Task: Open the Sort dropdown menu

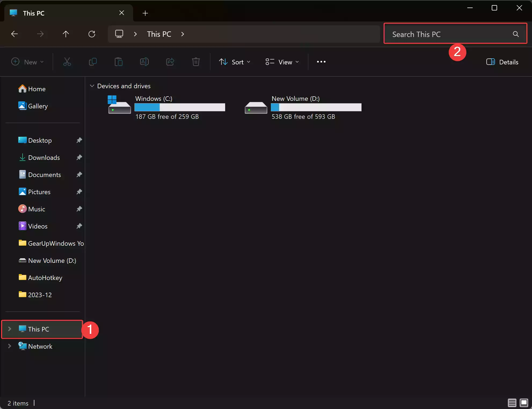Action: [x=235, y=62]
